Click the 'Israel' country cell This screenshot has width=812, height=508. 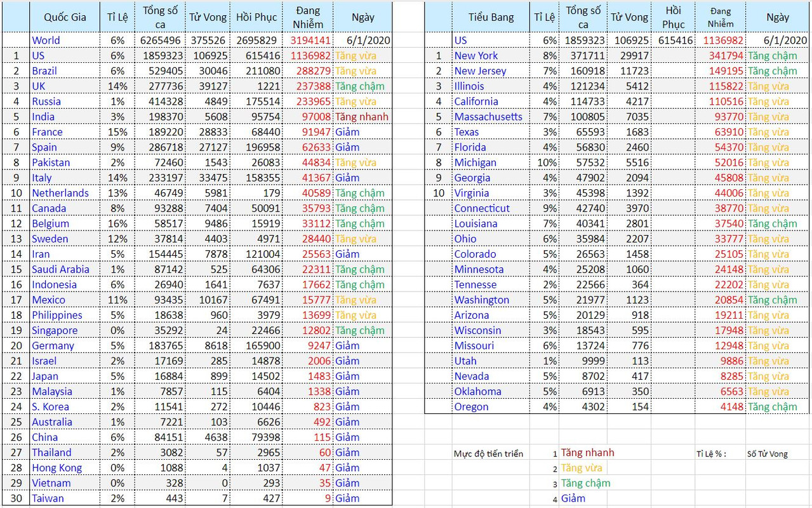tap(65, 361)
